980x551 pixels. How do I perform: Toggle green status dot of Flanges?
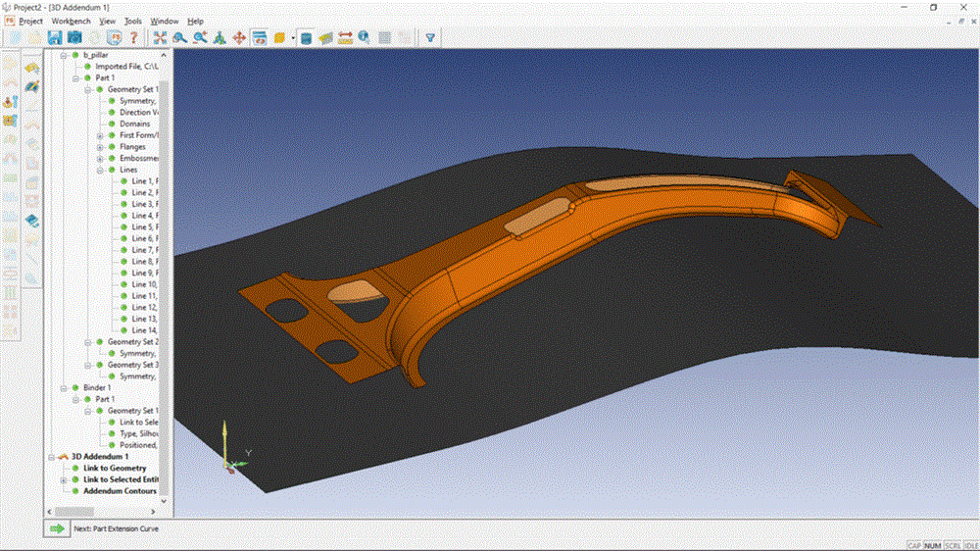point(112,147)
